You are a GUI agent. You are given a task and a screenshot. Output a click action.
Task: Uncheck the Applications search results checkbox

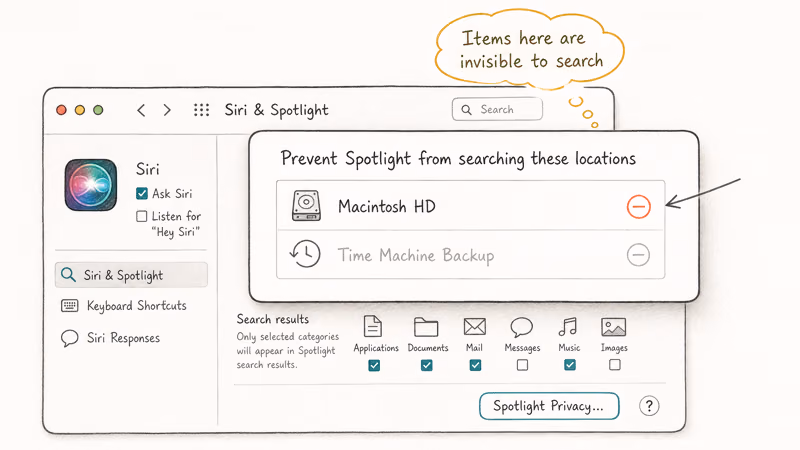coord(374,365)
